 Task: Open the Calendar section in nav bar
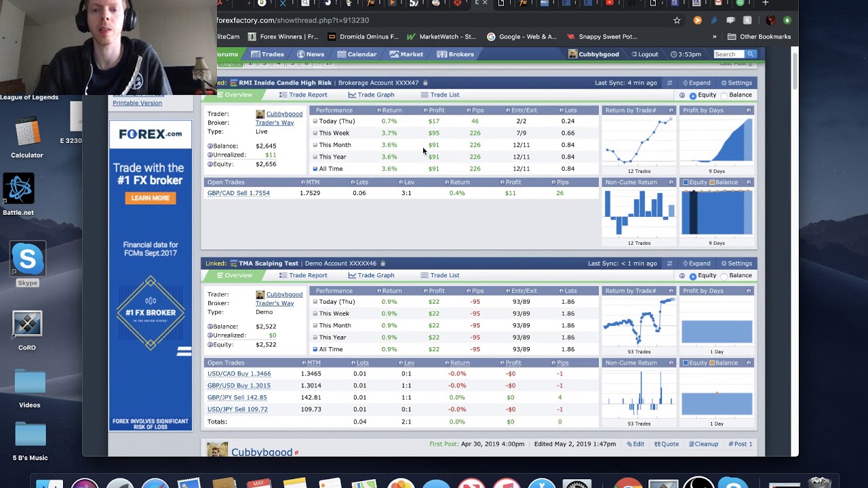(x=357, y=54)
